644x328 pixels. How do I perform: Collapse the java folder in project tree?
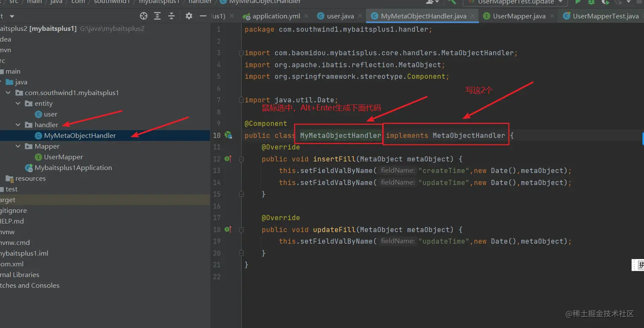click(1, 82)
